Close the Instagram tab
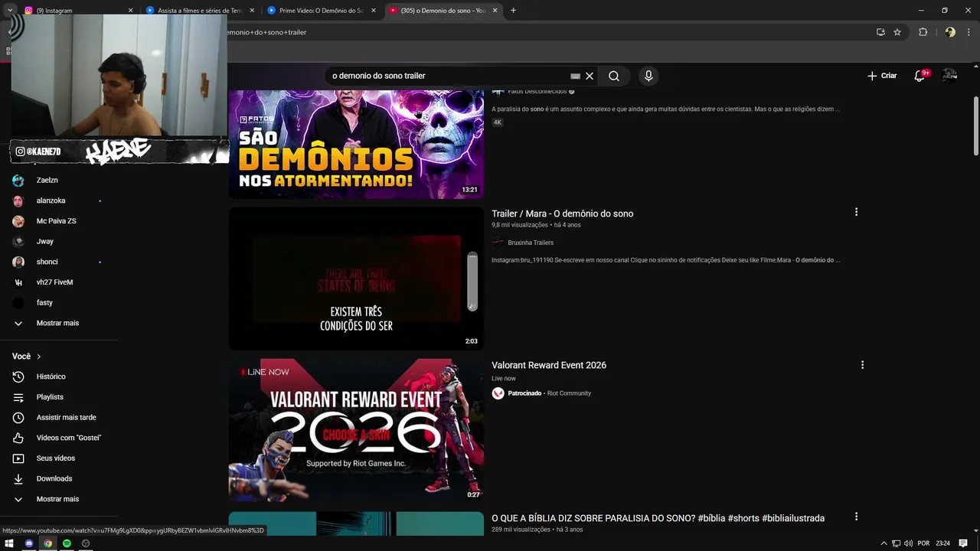Image resolution: width=980 pixels, height=551 pixels. click(130, 11)
